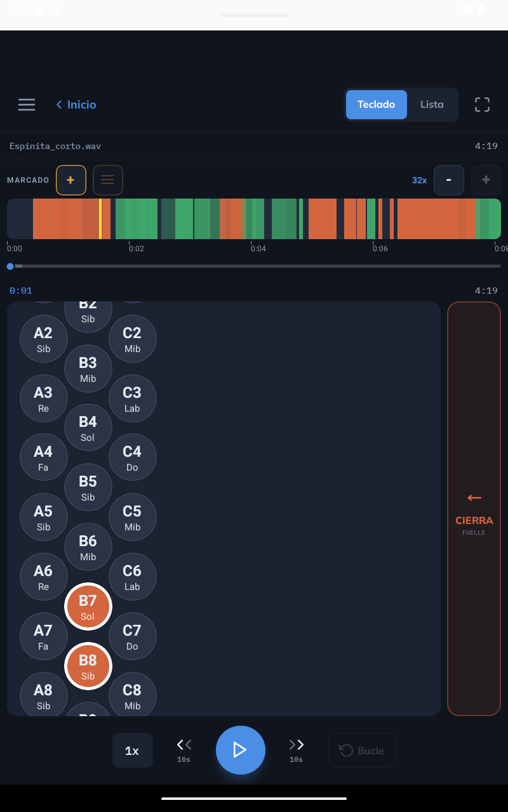508x812 pixels.
Task: Switch to the Lista view
Action: [x=432, y=105]
